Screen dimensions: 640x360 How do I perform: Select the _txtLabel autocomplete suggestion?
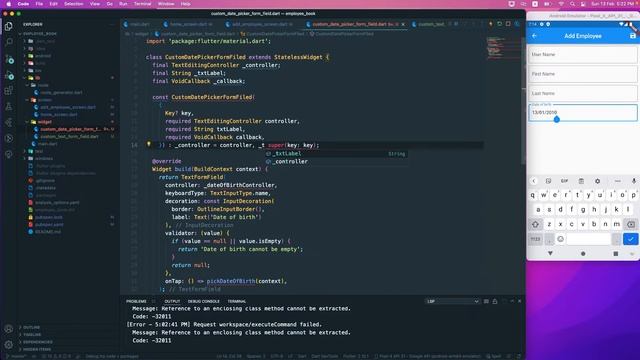click(336, 153)
